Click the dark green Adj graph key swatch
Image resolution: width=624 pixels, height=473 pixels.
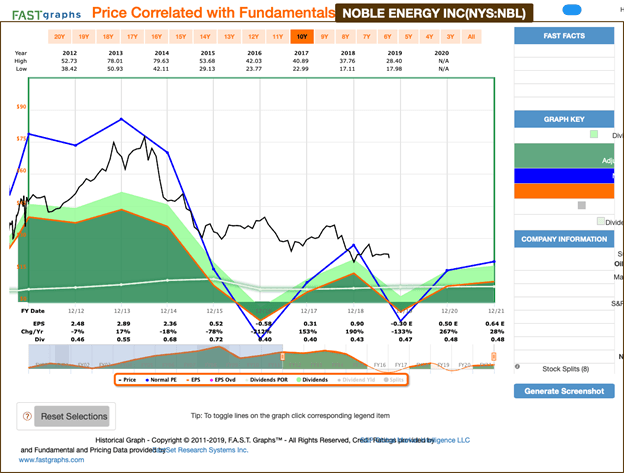[564, 156]
